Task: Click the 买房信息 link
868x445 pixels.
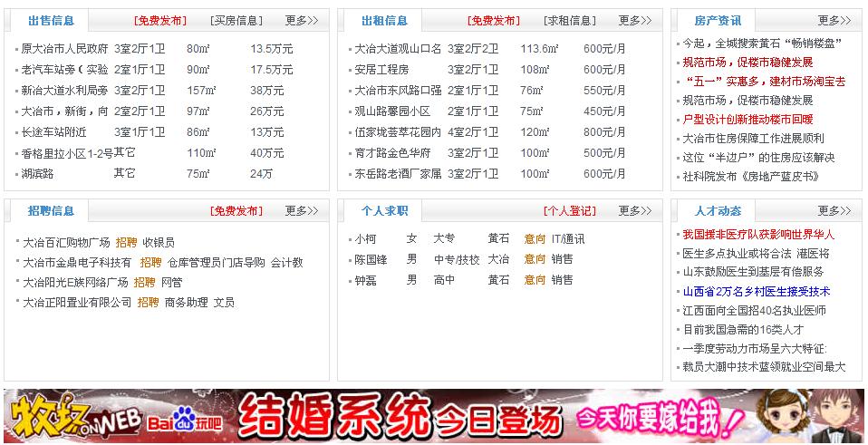Action: pos(236,21)
